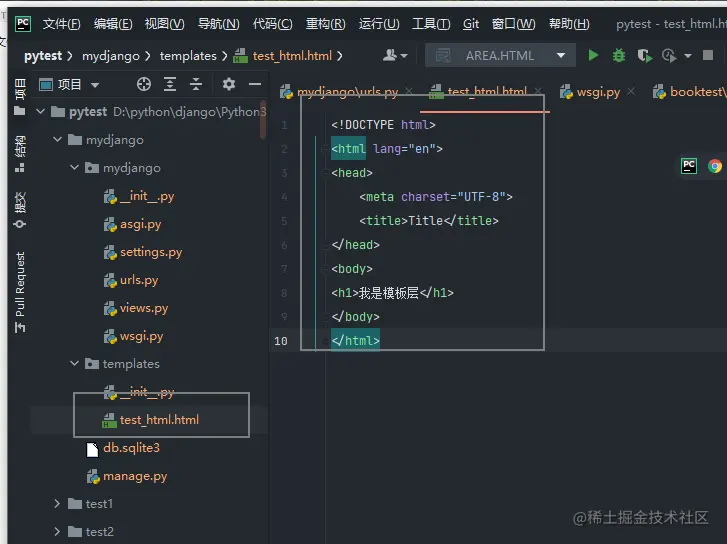Open the 代码(C) menu
Viewport: 727px width, 544px height.
pyautogui.click(x=272, y=24)
